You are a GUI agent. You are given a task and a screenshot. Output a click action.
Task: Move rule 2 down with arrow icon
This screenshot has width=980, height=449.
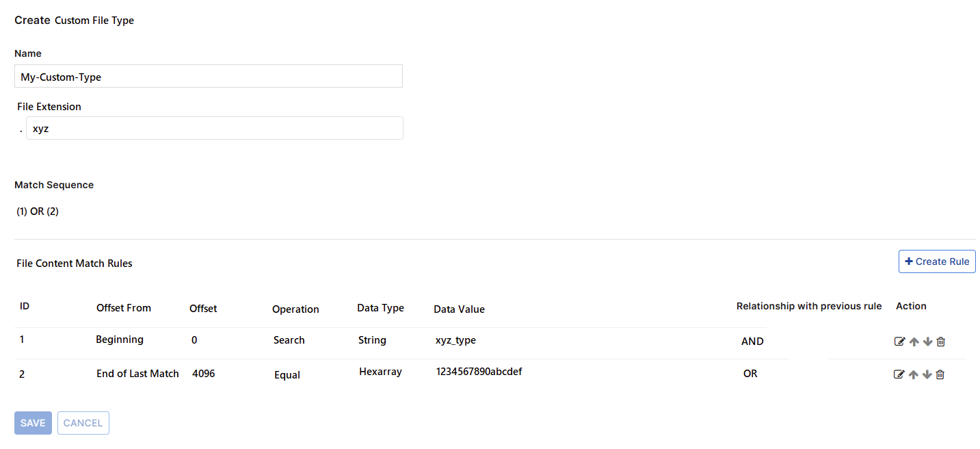pyautogui.click(x=927, y=374)
